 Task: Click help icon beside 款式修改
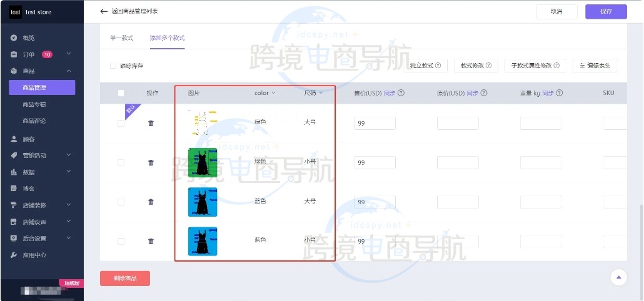point(489,66)
